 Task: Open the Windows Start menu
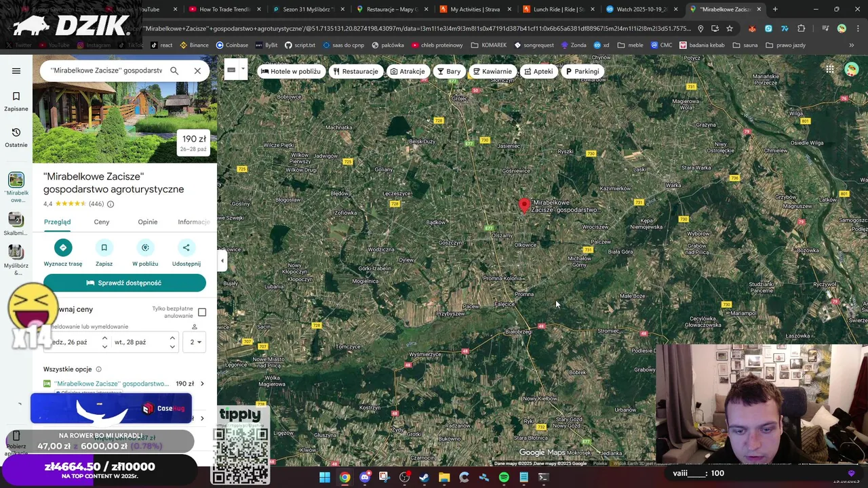pyautogui.click(x=325, y=477)
